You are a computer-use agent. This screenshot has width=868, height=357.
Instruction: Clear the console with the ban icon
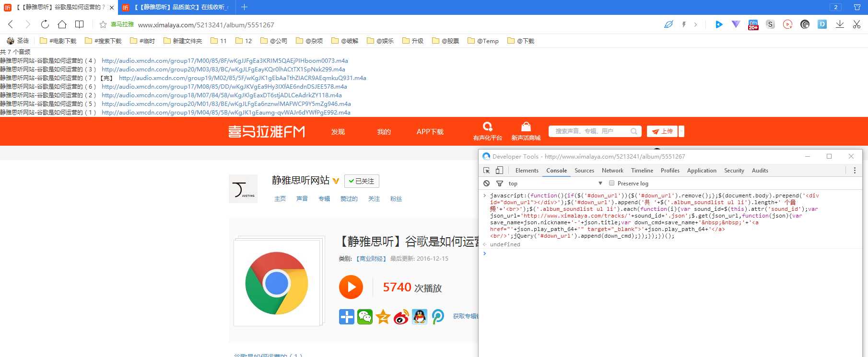tap(487, 184)
